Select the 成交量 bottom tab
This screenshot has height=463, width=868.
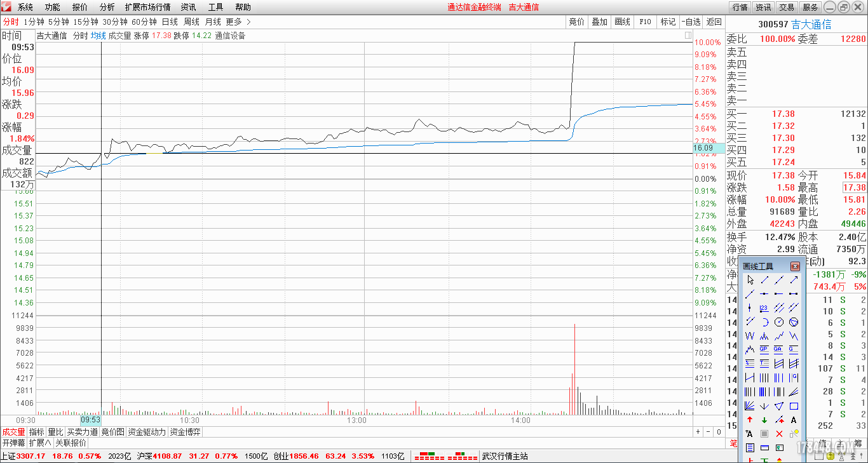pos(13,432)
